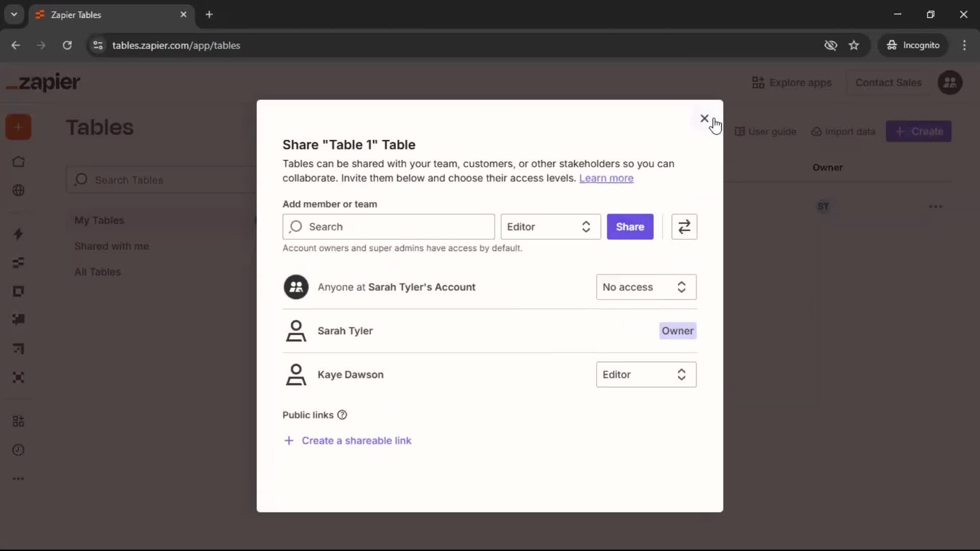Image resolution: width=980 pixels, height=551 pixels.
Task: Click the Owner badge for Sarah Tyler
Action: tap(677, 331)
